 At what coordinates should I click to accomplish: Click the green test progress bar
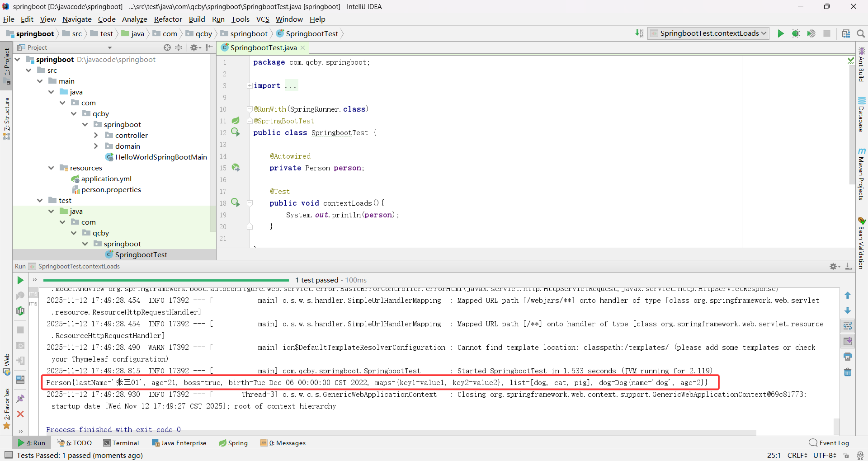[166, 280]
